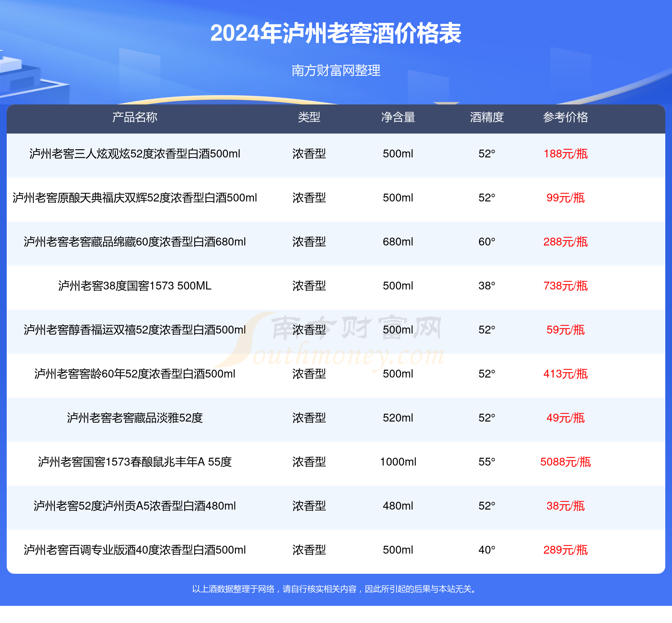Image resolution: width=672 pixels, height=623 pixels.
Task: Click the 参考价格 column header
Action: (x=566, y=117)
